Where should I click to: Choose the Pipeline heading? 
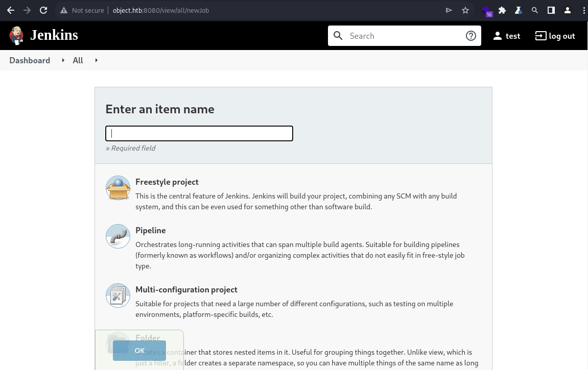[x=150, y=230]
